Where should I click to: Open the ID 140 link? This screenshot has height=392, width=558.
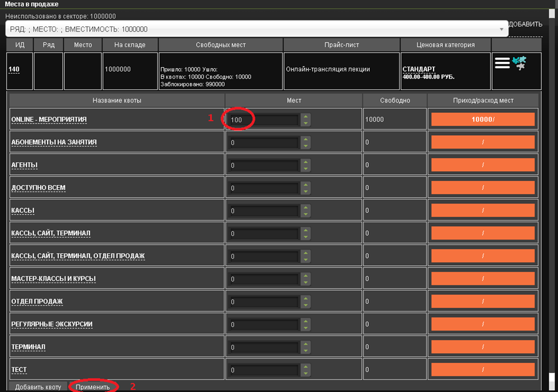coord(14,69)
